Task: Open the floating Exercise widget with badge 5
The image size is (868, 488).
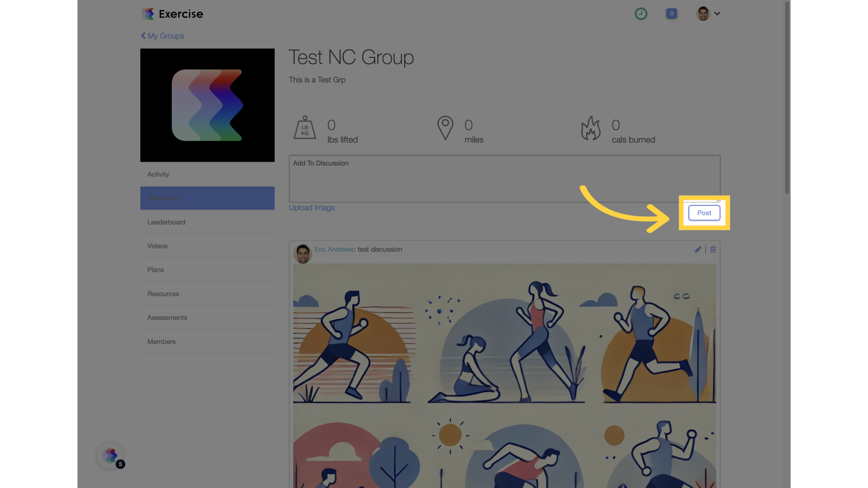Action: click(110, 455)
